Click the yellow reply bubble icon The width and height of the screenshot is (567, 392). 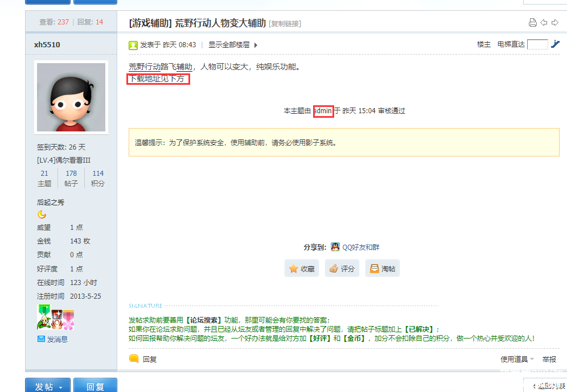pos(134,358)
